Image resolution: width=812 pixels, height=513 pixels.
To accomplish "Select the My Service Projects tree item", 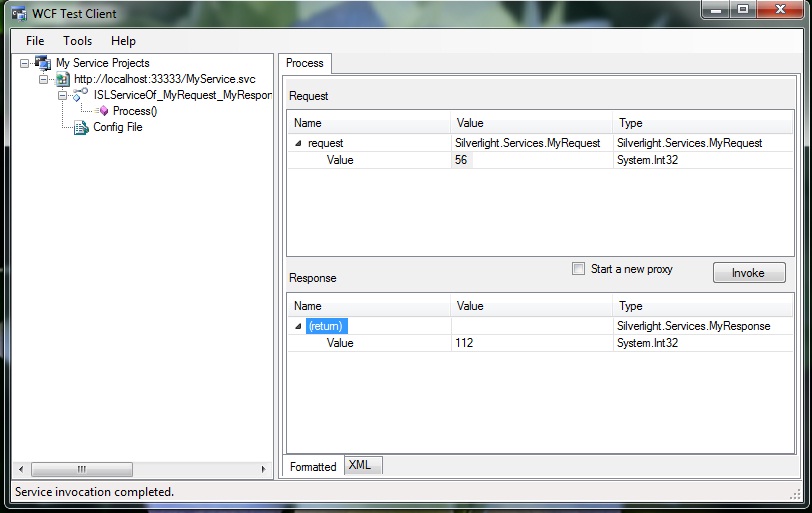I will (x=103, y=63).
